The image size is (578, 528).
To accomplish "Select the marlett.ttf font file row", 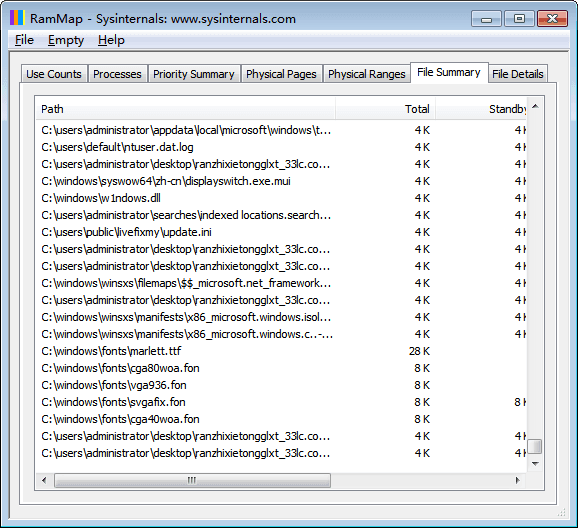I will click(x=281, y=351).
